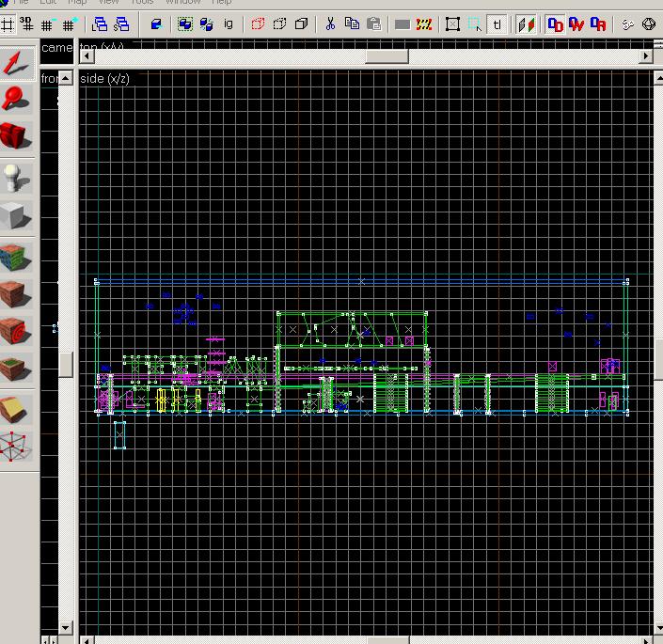Toggle the OD filter button
This screenshot has height=644, width=663.
[x=555, y=24]
